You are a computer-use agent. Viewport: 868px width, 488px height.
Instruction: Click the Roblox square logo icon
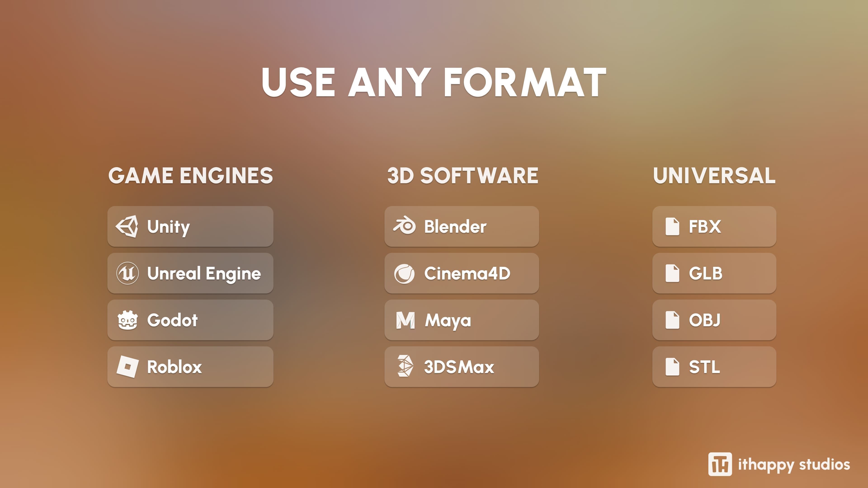pos(127,367)
